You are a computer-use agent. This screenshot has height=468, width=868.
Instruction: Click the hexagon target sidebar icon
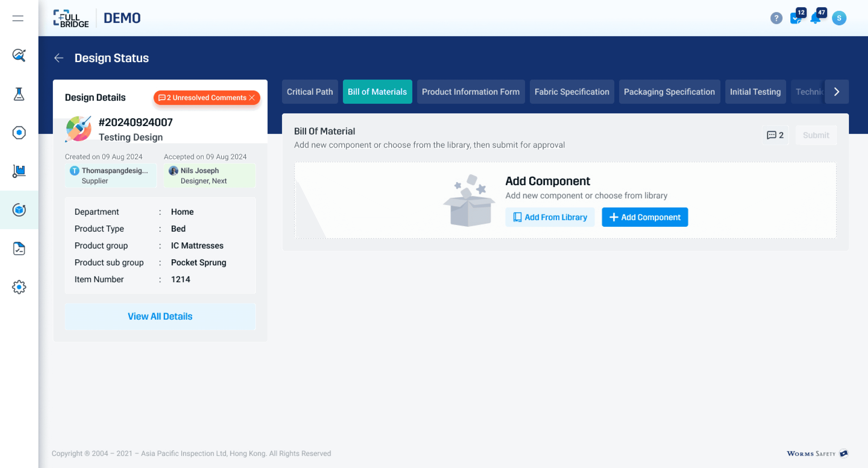(19, 132)
